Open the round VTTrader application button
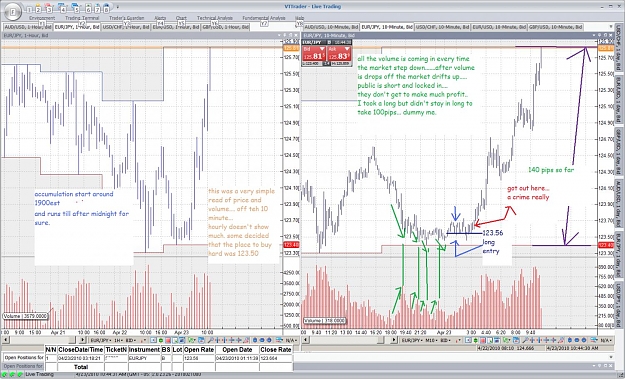625x380 pixels. pos(13,12)
